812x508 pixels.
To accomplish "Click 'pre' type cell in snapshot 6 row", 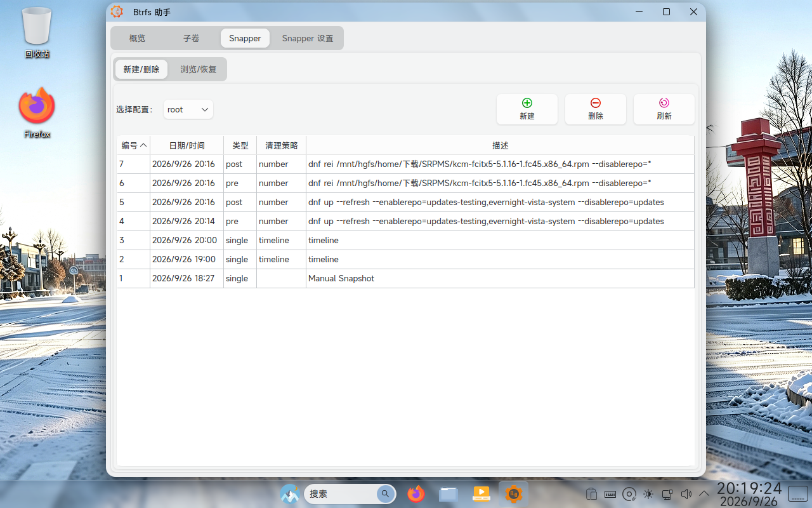I will coord(240,183).
